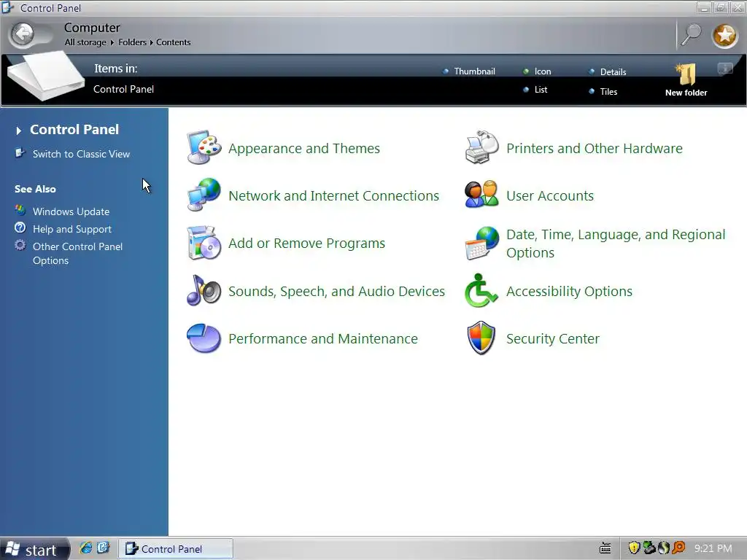Click the Folders breadcrumb
The height and width of the screenshot is (560, 747).
[x=133, y=42]
